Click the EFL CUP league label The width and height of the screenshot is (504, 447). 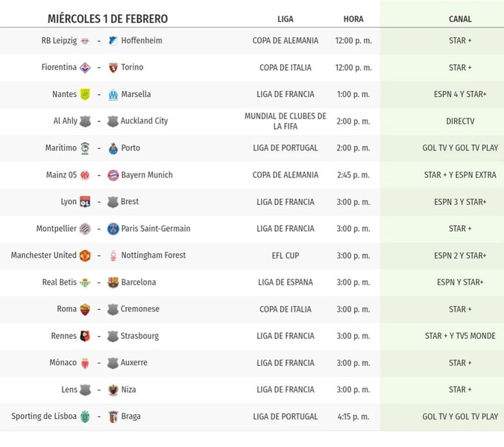click(285, 256)
